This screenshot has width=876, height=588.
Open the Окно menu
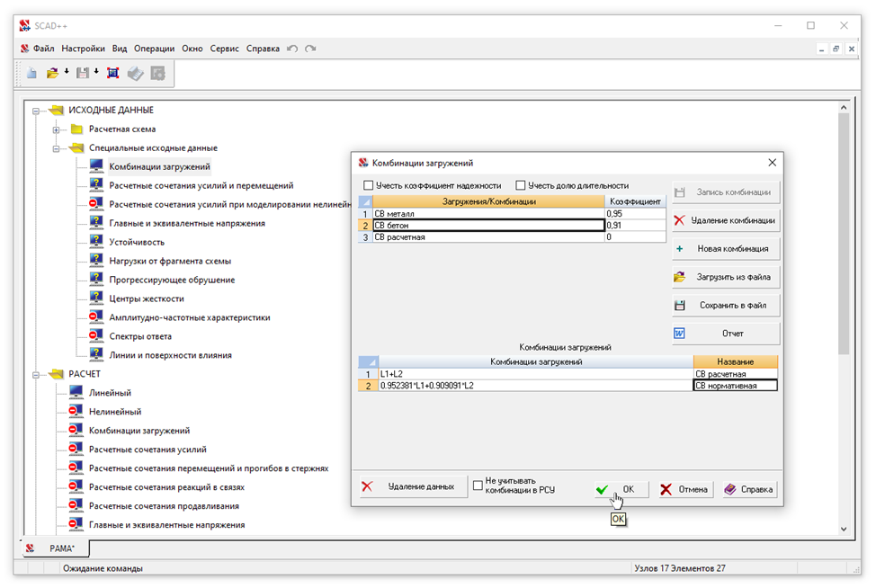pos(192,49)
